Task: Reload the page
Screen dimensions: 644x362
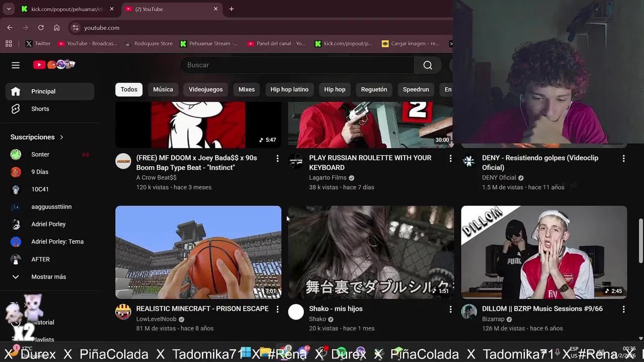Action: pyautogui.click(x=41, y=28)
